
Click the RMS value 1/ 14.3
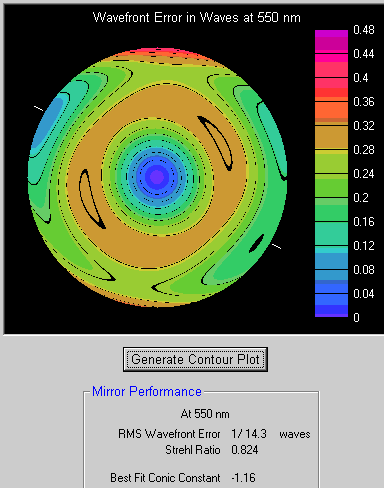point(249,434)
